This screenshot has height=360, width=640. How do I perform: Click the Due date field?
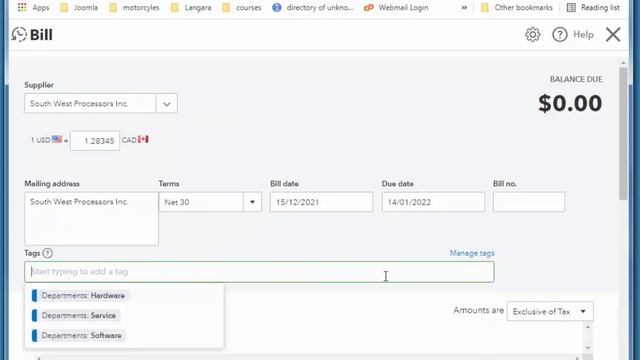[433, 202]
